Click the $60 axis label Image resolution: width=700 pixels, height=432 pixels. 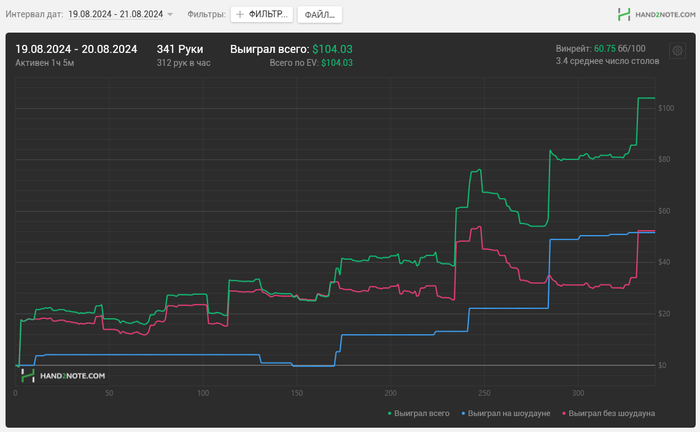[x=664, y=211]
